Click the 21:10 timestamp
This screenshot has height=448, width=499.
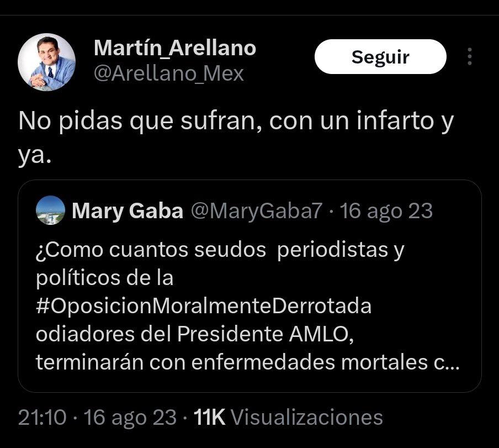coord(43,417)
